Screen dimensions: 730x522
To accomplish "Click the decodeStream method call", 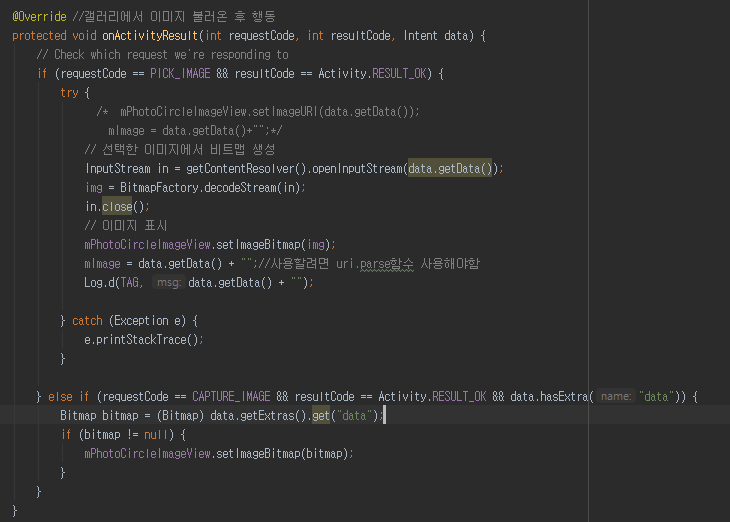I will click(x=240, y=188).
